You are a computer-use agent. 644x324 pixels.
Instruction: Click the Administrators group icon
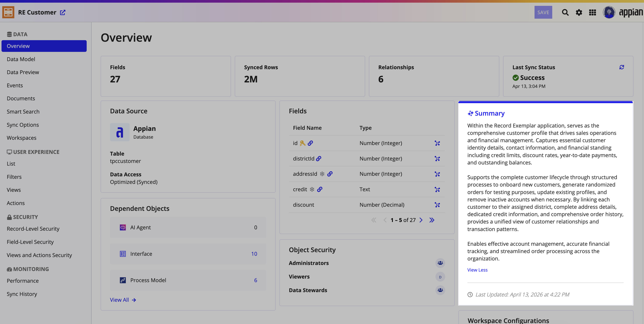tap(440, 263)
